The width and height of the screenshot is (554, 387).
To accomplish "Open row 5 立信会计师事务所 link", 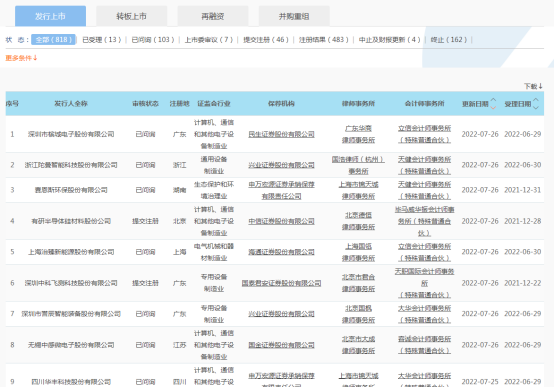I will click(x=424, y=252).
